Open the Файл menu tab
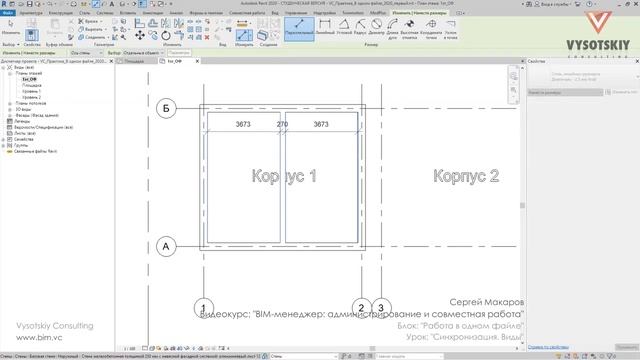Viewport: 640px width, 360px height. tap(8, 13)
